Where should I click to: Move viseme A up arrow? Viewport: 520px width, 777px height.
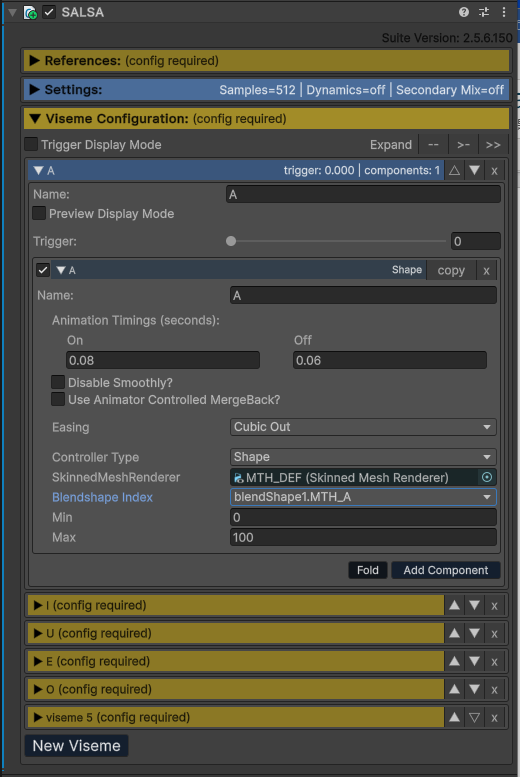point(454,170)
